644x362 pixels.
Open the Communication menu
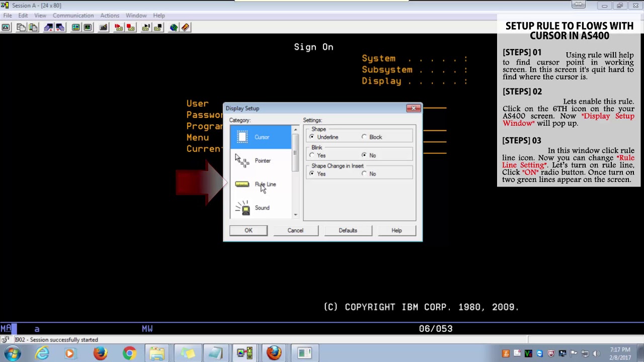73,15
